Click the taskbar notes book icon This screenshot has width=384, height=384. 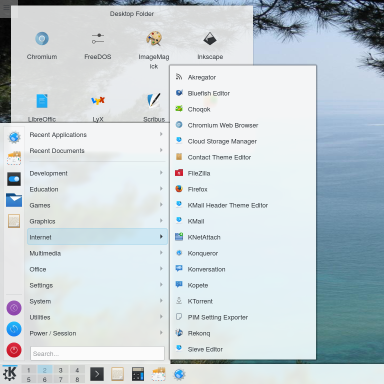click(117, 374)
